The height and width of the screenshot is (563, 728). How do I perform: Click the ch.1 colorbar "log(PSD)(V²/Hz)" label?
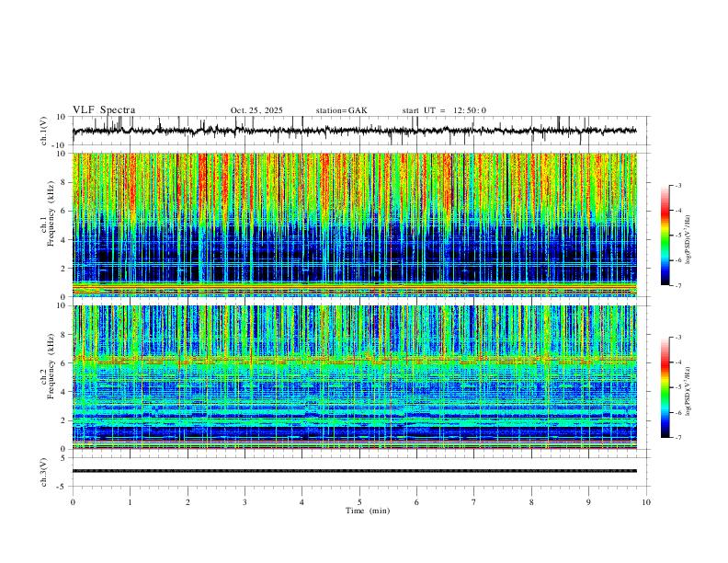pyautogui.click(x=688, y=240)
